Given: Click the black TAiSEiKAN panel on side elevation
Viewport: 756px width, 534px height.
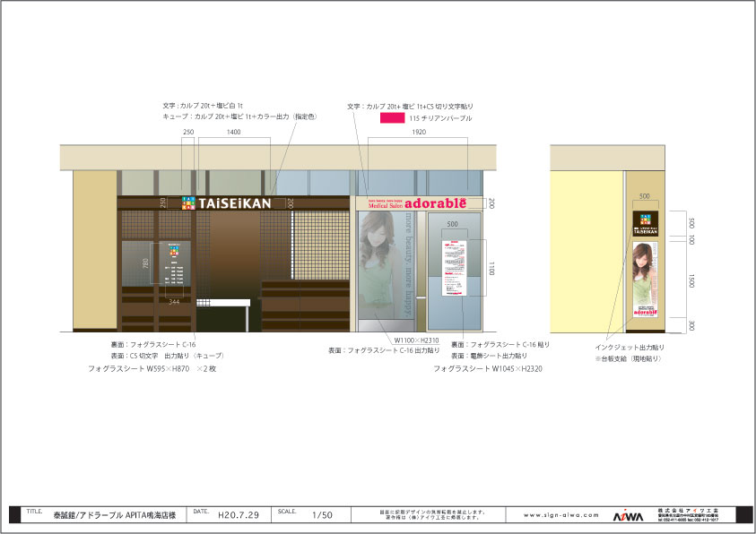Looking at the screenshot, I should (x=645, y=223).
